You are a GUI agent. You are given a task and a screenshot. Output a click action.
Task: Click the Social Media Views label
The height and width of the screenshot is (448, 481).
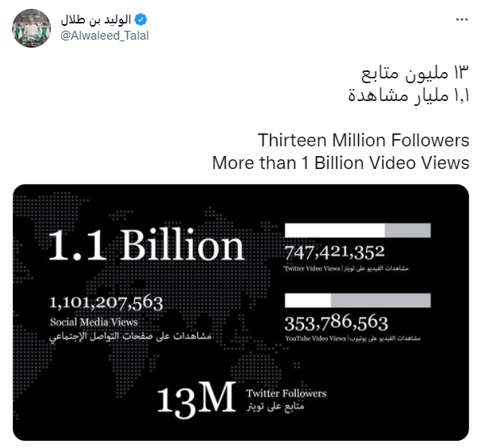94,322
